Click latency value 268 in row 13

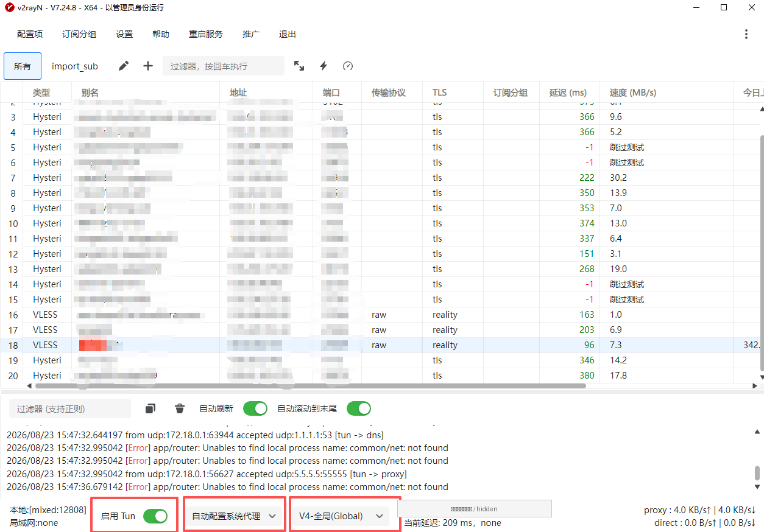tap(587, 269)
